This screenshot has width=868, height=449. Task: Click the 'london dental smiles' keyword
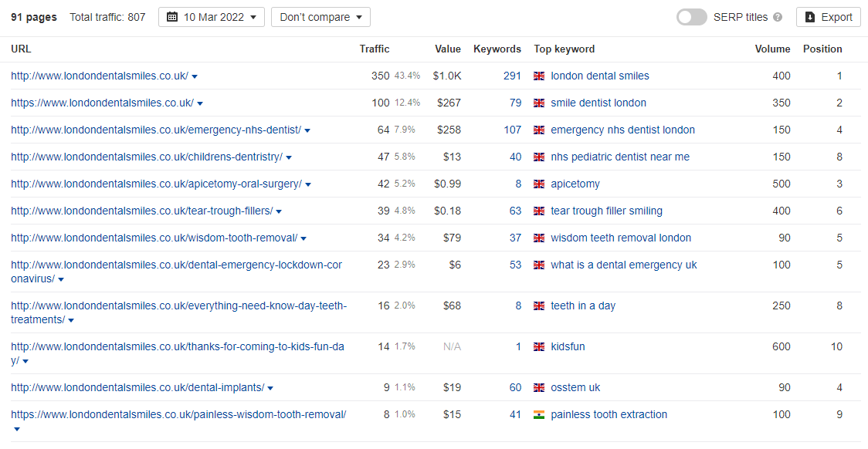(600, 76)
